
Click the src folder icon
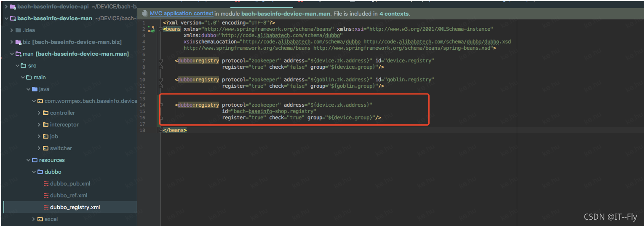[x=23, y=66]
